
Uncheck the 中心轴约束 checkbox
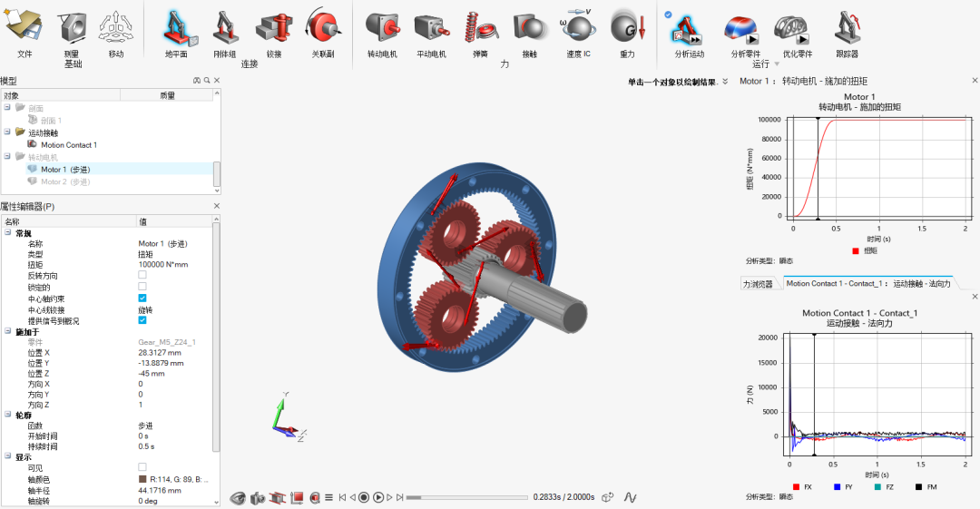coord(142,298)
